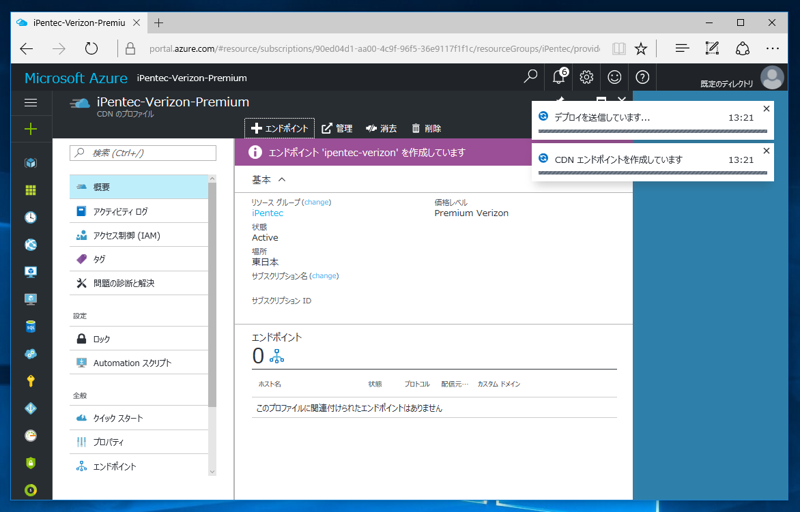Click the endpoint count network icon
This screenshot has width=800, height=512.
[277, 355]
